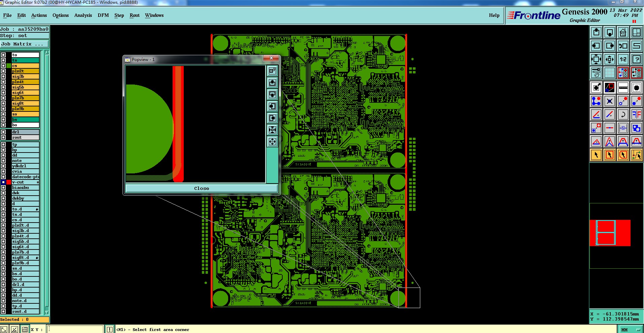The height and width of the screenshot is (333, 644).
Task: Click the polygon select pointer tool
Action: [623, 155]
